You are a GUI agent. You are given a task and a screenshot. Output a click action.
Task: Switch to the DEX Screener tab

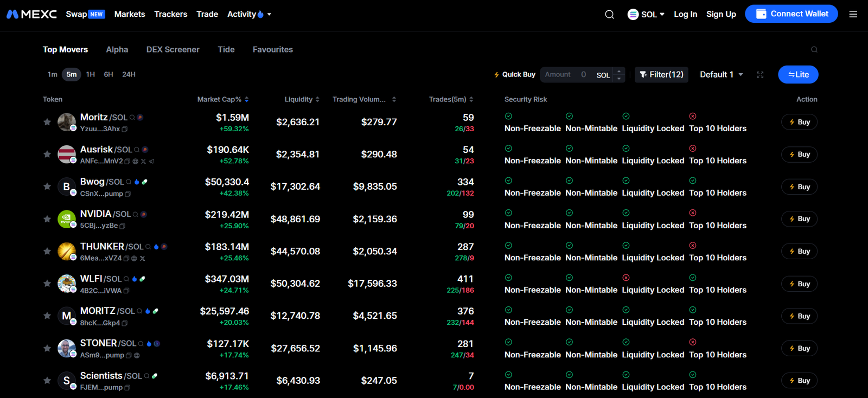coord(173,49)
